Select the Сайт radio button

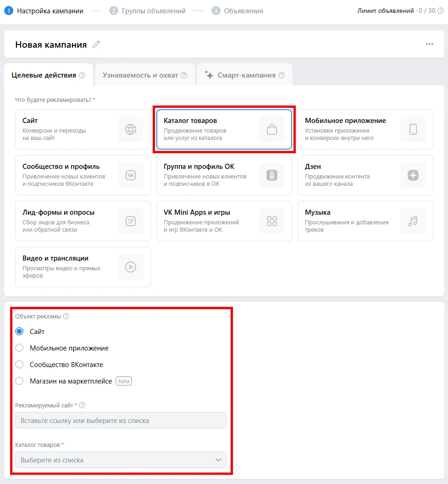(x=19, y=331)
